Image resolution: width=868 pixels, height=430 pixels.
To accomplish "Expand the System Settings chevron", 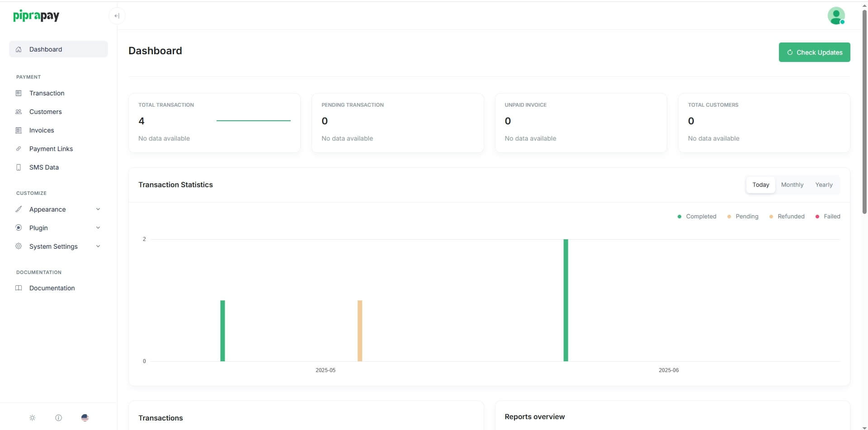I will [x=98, y=246].
